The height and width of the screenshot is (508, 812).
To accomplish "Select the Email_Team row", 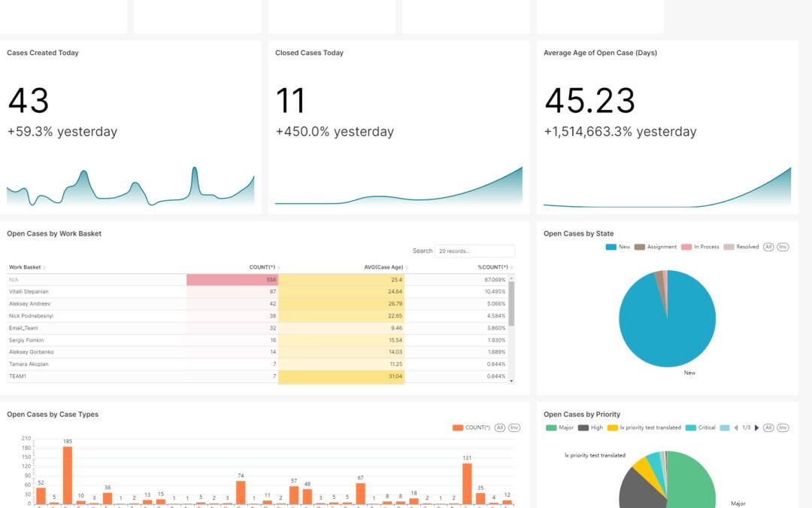I will click(x=258, y=328).
